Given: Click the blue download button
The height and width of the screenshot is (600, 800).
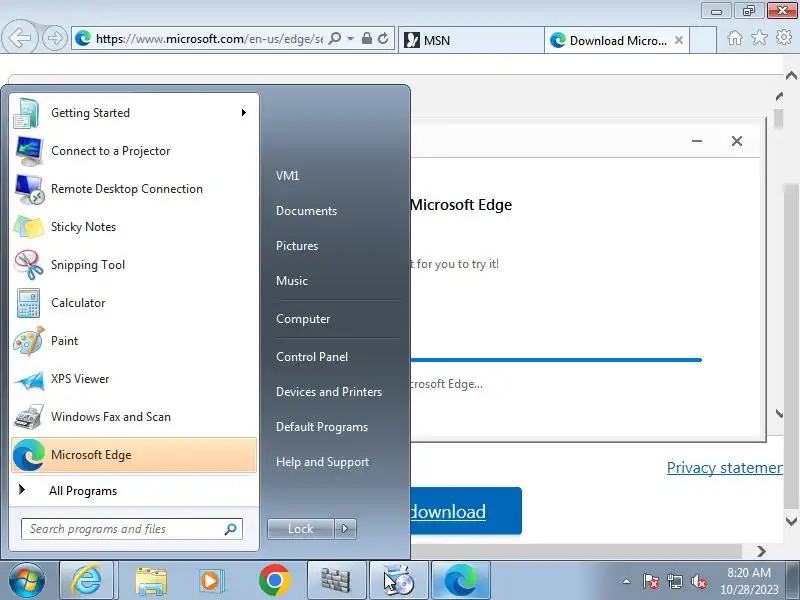Looking at the screenshot, I should [x=466, y=511].
